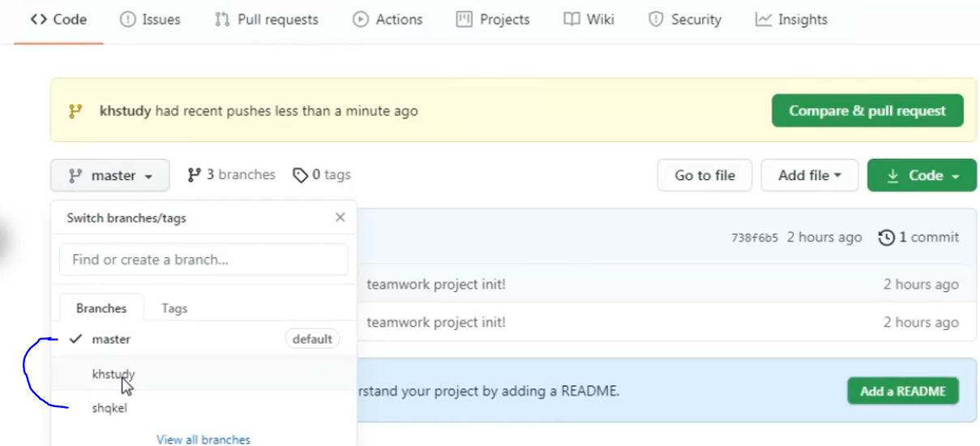This screenshot has width=980, height=446.
Task: Go to the Pull requests tab
Action: point(266,19)
